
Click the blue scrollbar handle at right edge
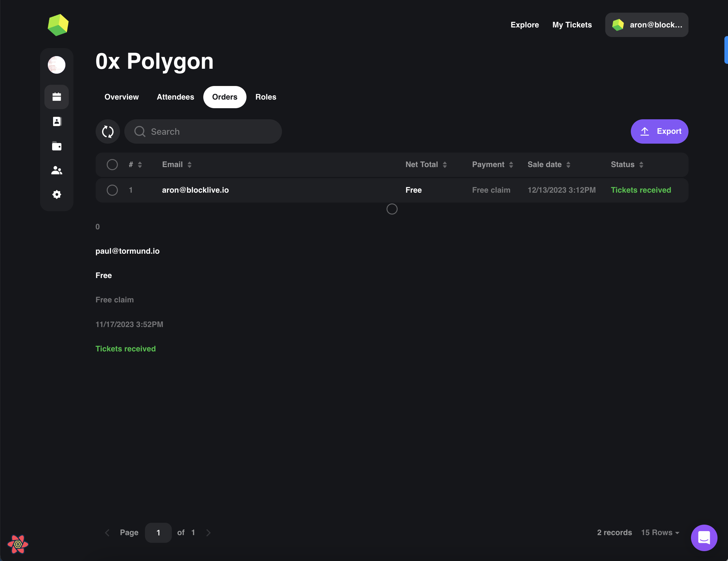coord(726,50)
